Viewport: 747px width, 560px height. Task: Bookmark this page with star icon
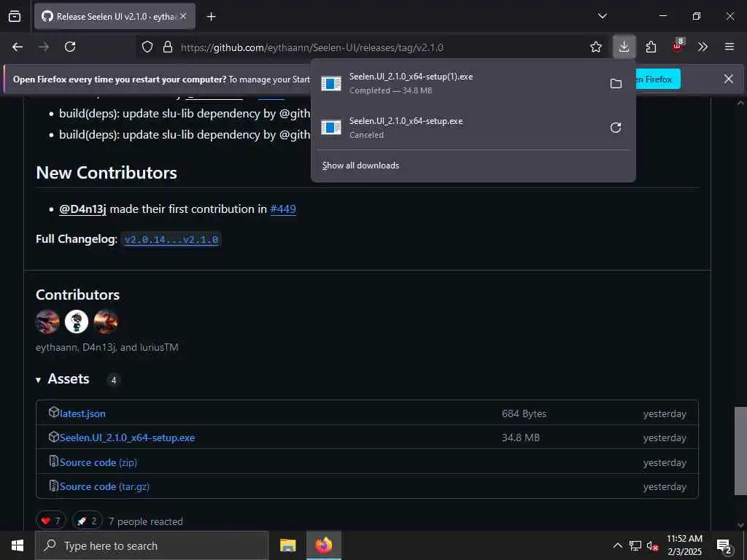point(595,47)
